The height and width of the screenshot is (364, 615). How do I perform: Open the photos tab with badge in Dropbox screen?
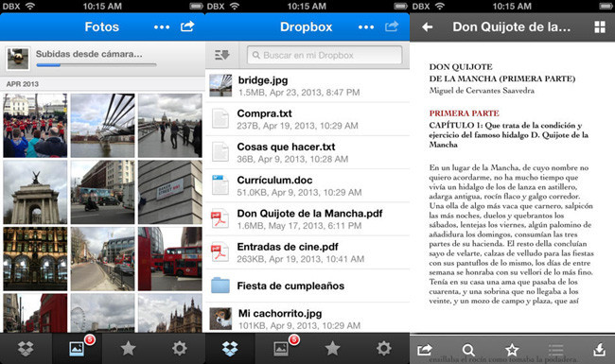click(x=281, y=348)
